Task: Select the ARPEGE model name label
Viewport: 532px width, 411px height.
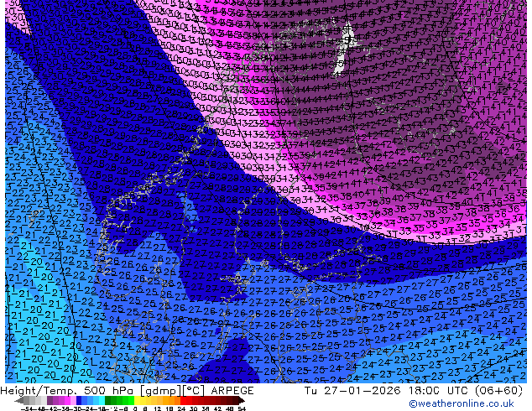Action: [232, 391]
